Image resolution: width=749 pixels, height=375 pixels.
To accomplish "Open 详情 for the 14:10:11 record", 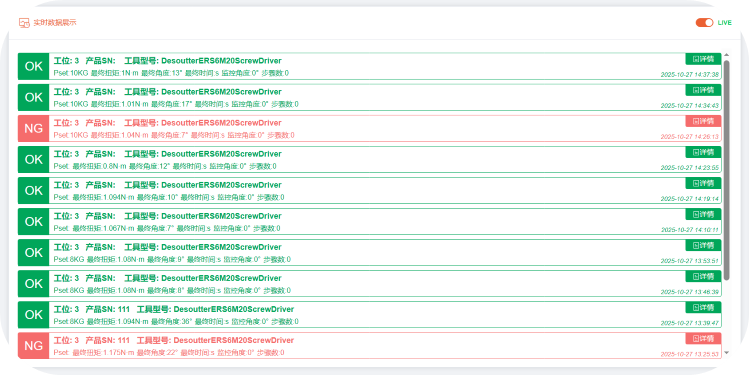I will coord(703,214).
